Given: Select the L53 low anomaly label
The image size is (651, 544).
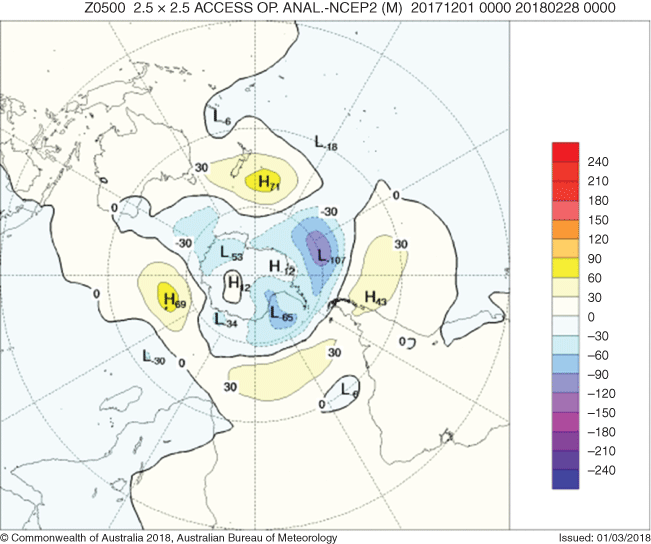Looking at the screenshot, I should [231, 253].
